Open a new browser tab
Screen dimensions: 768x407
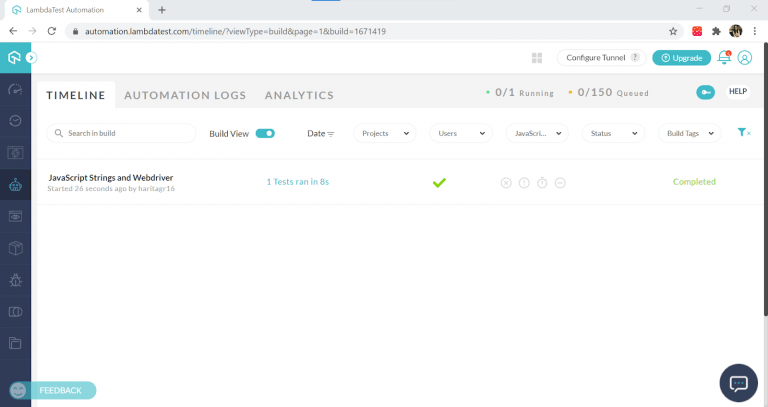tap(162, 10)
